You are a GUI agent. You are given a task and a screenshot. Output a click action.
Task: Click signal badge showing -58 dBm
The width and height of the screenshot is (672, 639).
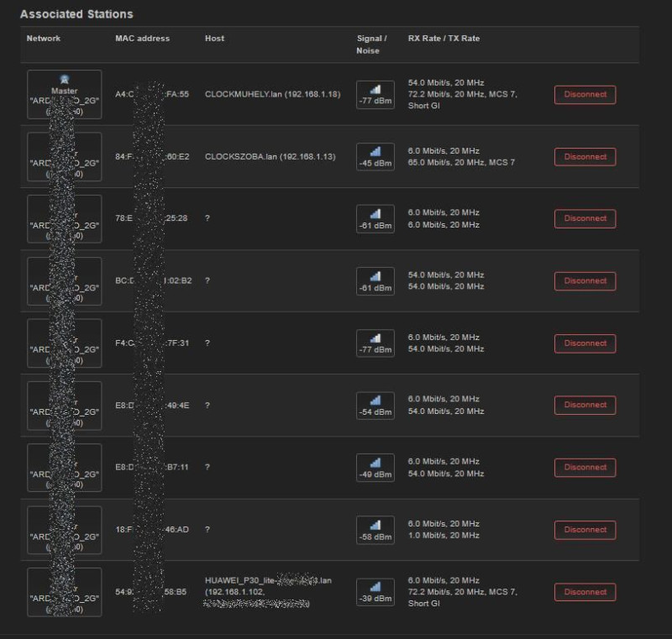tap(375, 530)
